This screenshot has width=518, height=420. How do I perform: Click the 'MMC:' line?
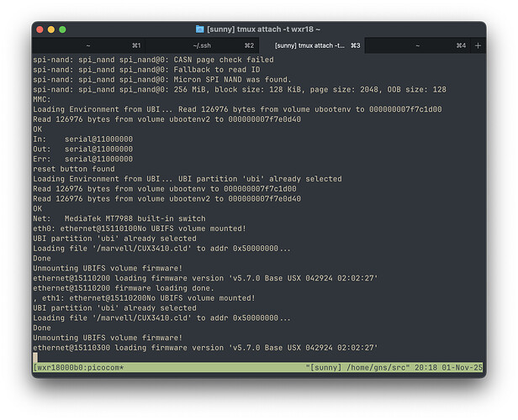[42, 99]
